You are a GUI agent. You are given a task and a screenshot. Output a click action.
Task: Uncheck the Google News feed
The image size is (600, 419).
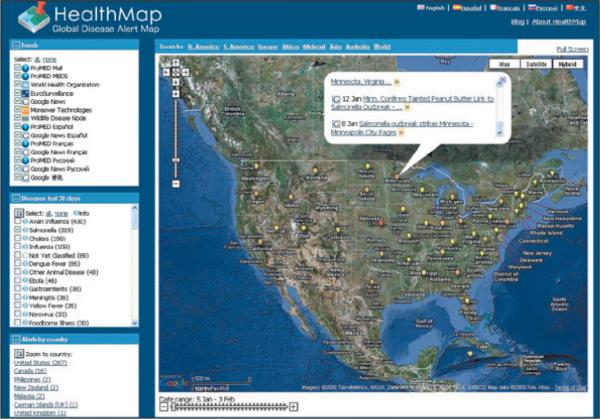click(17, 101)
